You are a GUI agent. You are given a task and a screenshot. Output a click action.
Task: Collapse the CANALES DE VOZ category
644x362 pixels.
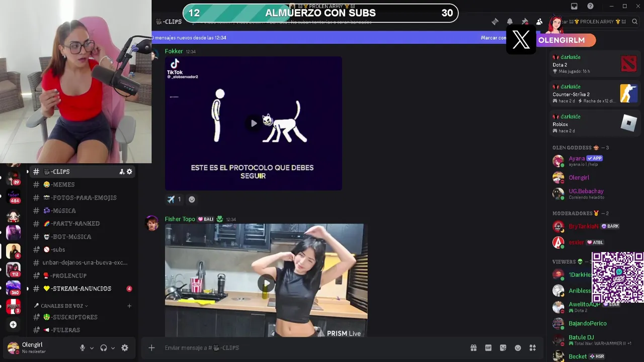[x=61, y=306]
